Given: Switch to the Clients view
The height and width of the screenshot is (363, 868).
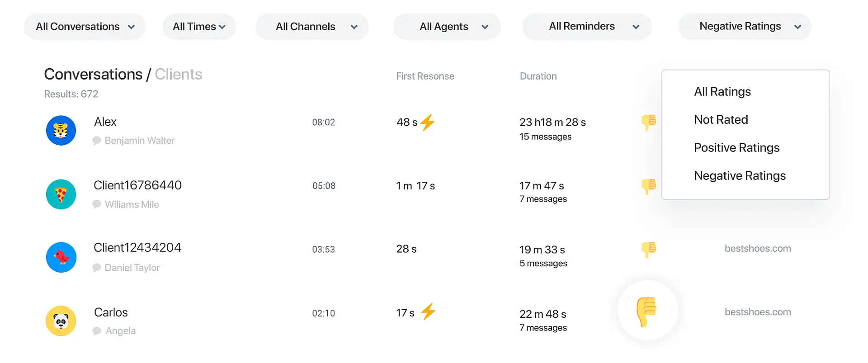Looking at the screenshot, I should (x=179, y=74).
